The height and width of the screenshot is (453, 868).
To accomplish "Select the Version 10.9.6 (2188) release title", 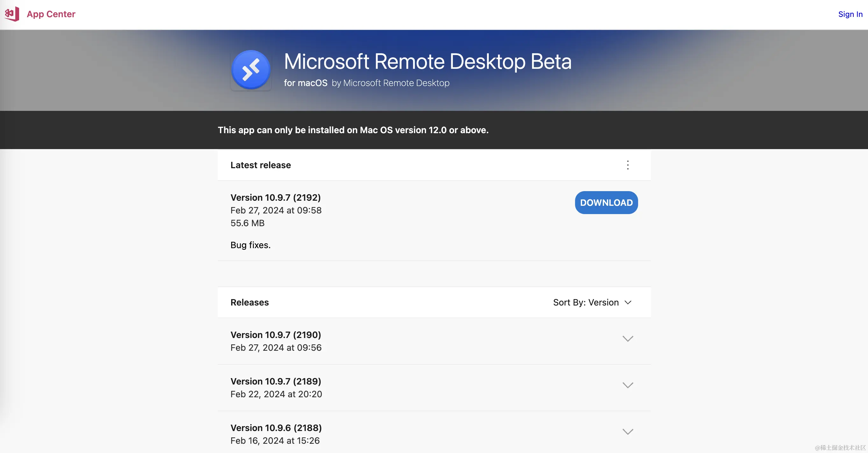I will (276, 428).
